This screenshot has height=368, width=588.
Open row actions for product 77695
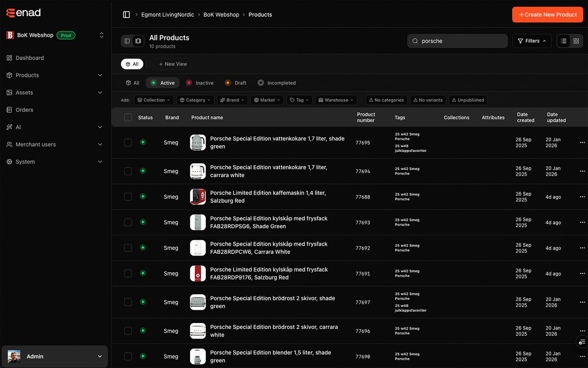pyautogui.click(x=582, y=143)
